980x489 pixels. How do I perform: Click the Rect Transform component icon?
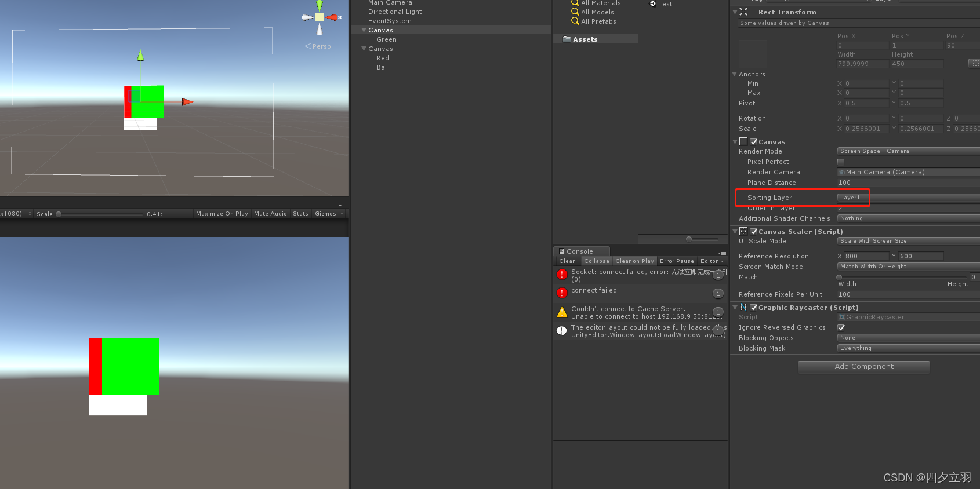pyautogui.click(x=743, y=12)
